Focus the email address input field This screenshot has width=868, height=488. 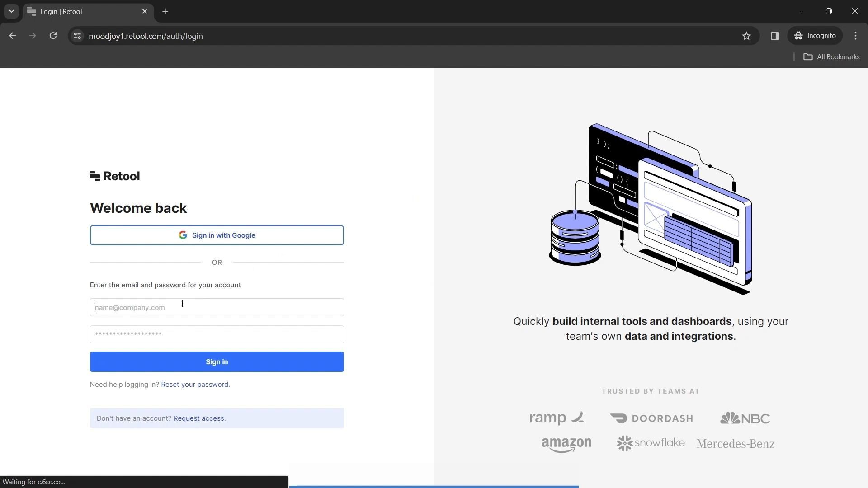217,308
